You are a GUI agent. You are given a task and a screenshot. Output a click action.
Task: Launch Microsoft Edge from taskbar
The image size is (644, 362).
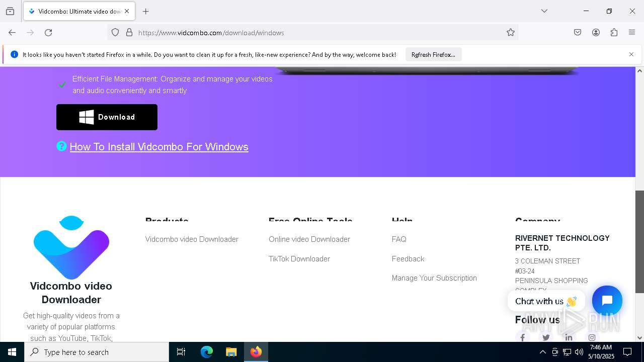click(207, 352)
